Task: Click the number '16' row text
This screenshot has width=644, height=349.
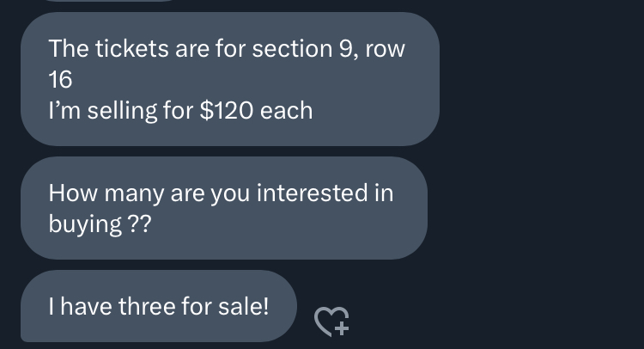Action: pyautogui.click(x=61, y=80)
